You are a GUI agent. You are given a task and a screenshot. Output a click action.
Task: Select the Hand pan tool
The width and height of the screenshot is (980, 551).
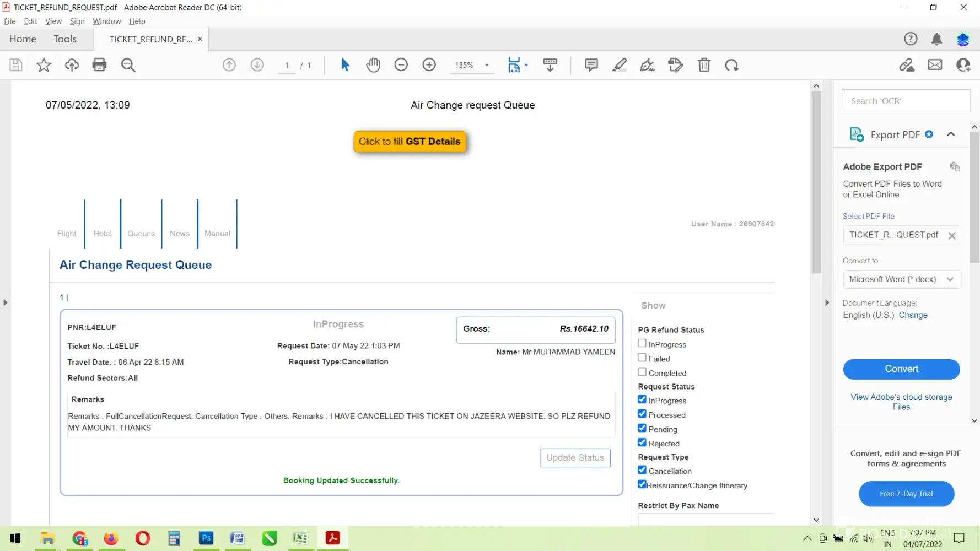373,65
